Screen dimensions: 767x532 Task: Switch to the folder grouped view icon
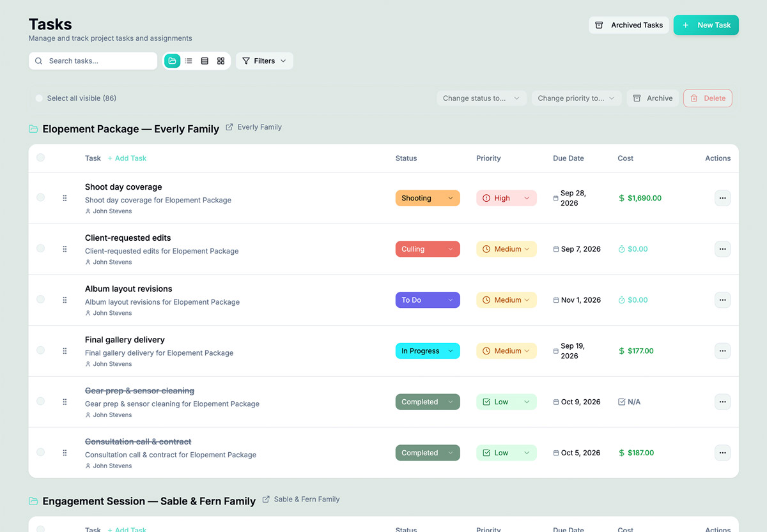tap(172, 61)
